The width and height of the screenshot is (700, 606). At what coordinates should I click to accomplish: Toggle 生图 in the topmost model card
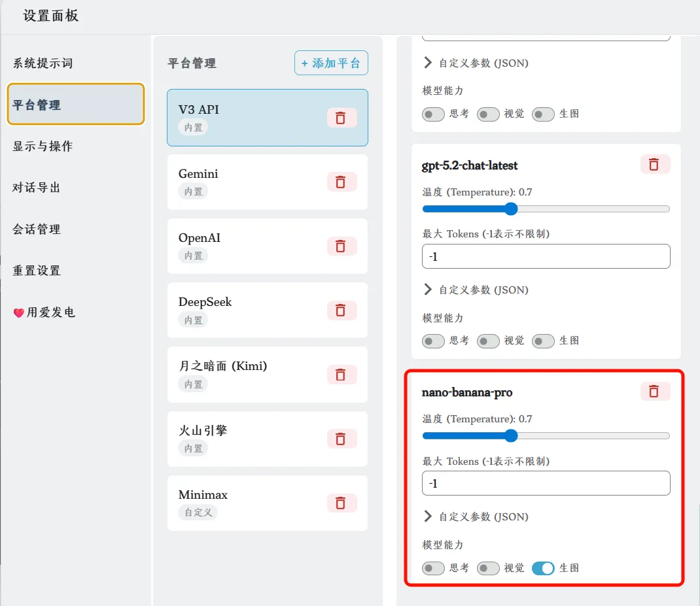(543, 114)
